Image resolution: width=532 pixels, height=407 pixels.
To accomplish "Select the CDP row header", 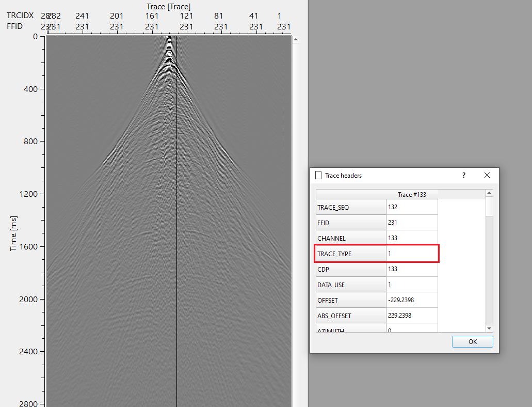I will tap(351, 269).
